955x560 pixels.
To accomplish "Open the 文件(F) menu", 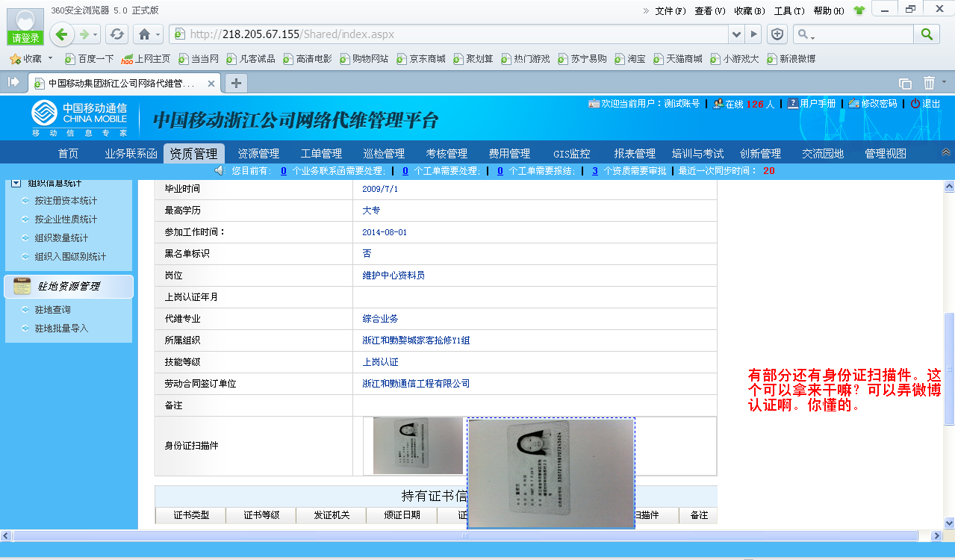I will tap(670, 10).
